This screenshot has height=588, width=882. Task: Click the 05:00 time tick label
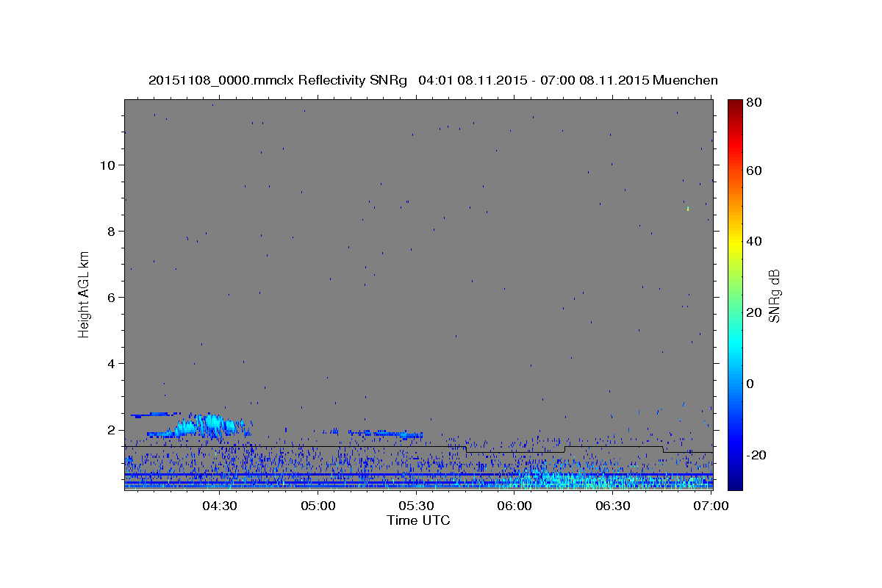[318, 506]
